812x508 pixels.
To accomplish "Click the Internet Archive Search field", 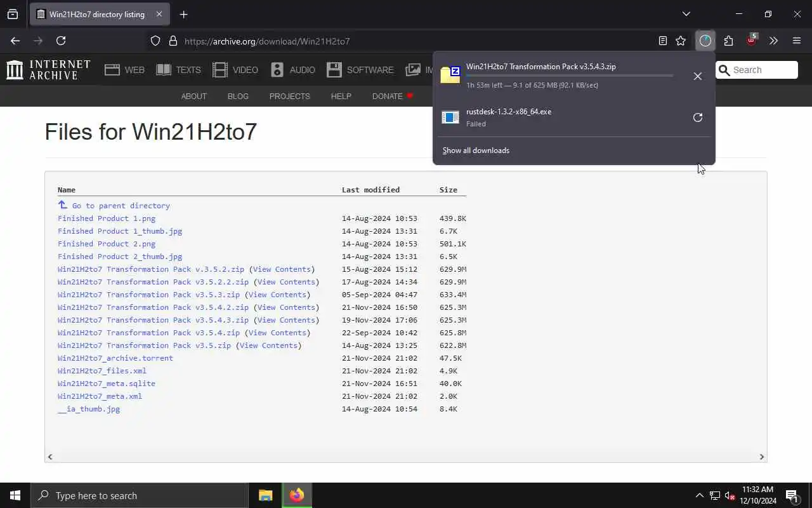I will [756, 70].
